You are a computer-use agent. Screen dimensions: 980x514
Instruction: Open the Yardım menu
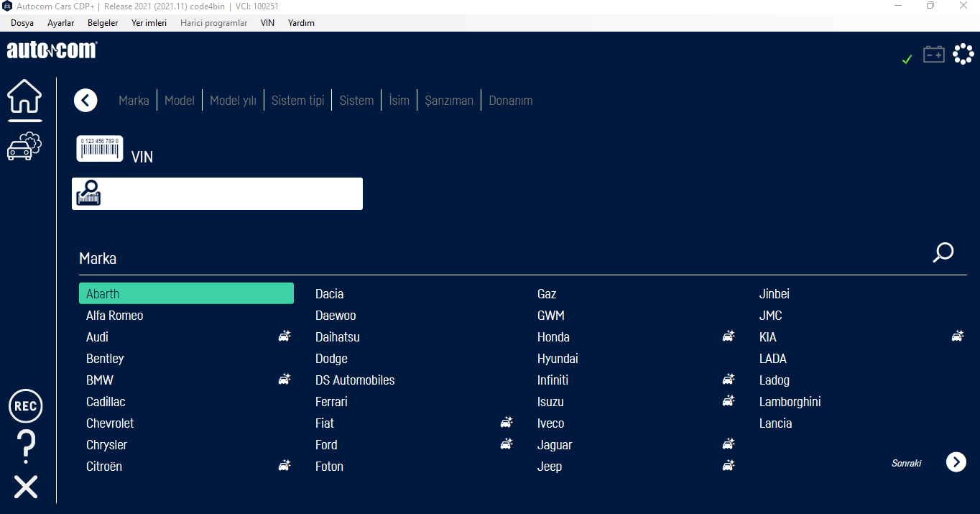301,23
